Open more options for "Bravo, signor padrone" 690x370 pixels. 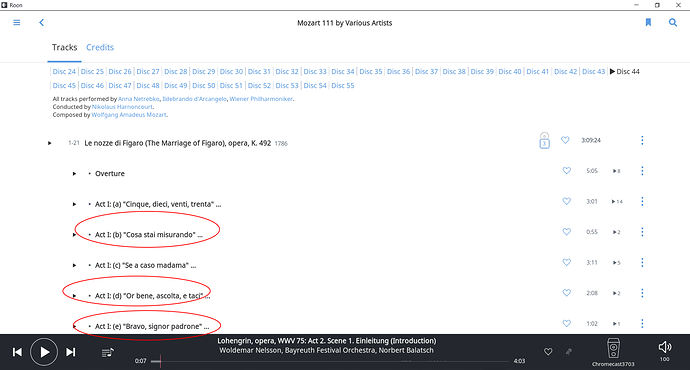tap(642, 323)
